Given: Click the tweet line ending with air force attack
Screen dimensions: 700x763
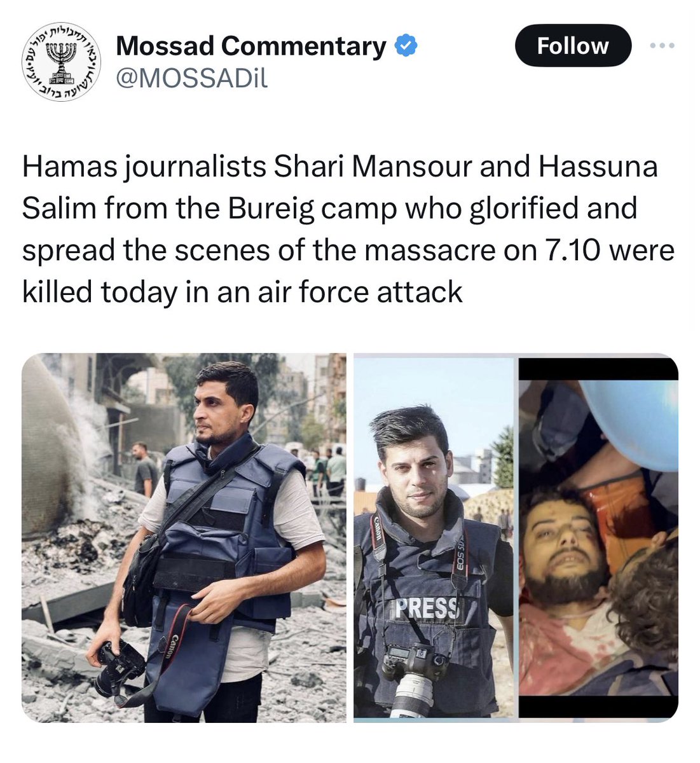Looking at the screenshot, I should [242, 292].
